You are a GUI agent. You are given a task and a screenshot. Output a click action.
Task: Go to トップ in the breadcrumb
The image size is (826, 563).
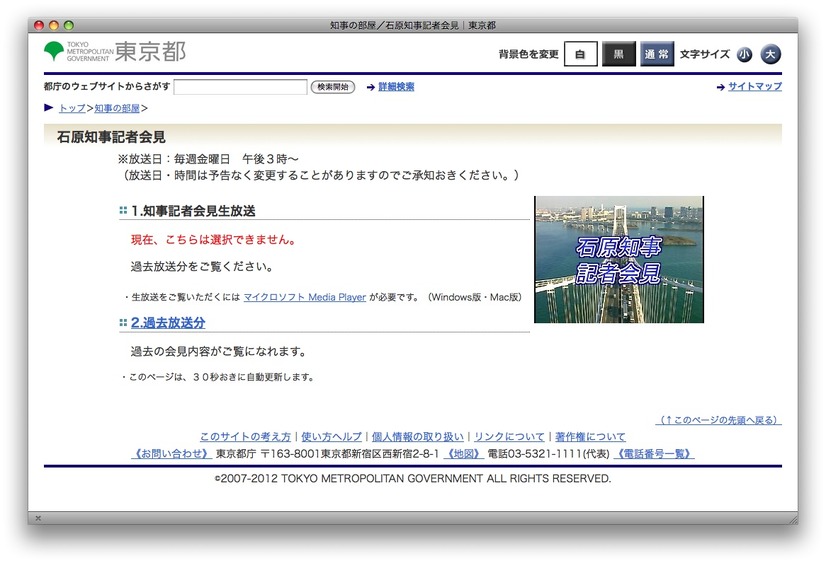72,108
